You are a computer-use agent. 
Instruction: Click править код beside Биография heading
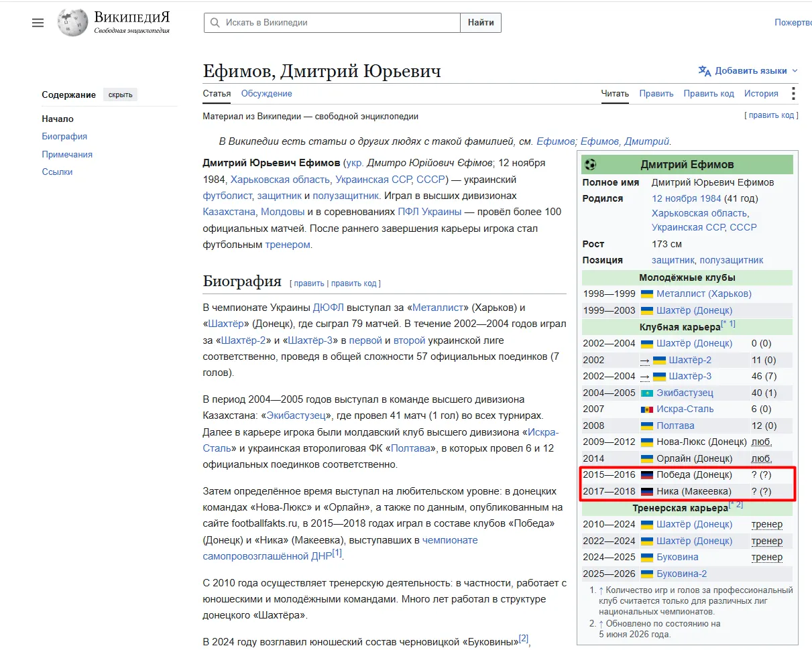pyautogui.click(x=353, y=283)
